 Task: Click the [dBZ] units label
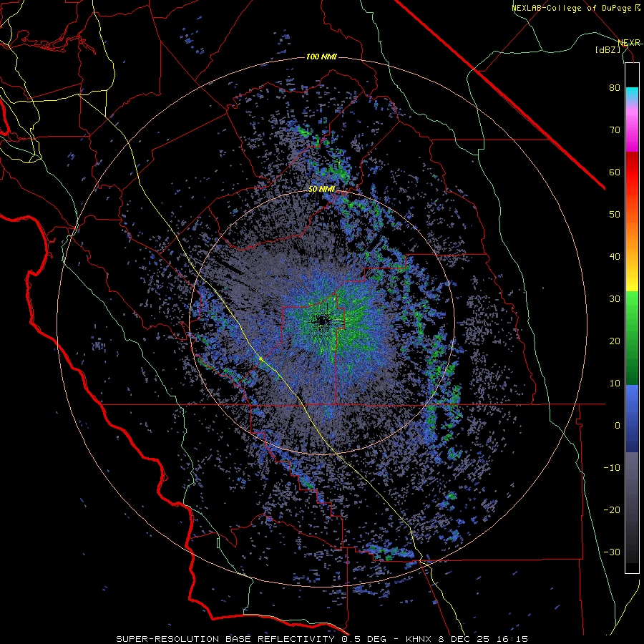(608, 49)
